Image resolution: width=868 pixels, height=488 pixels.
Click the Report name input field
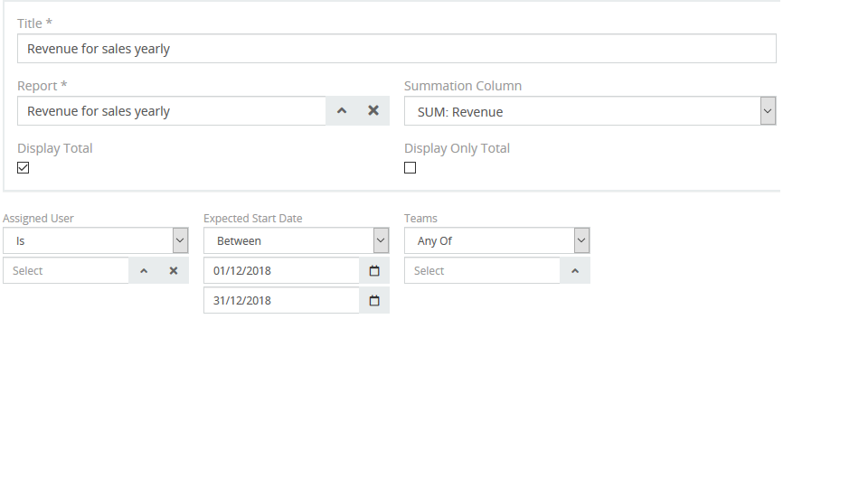pyautogui.click(x=172, y=111)
